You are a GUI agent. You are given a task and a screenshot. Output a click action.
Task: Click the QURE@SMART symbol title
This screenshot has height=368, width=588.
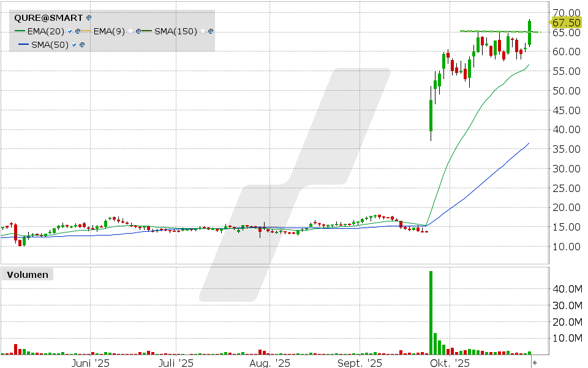[48, 18]
